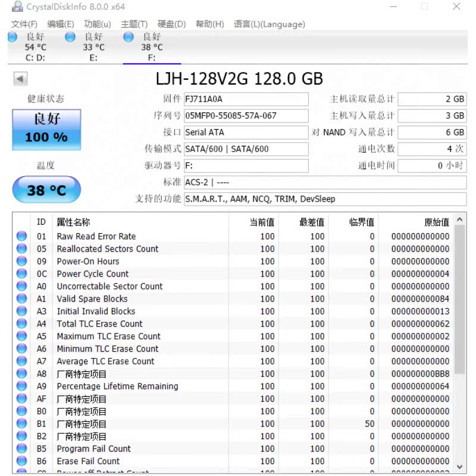Click the CrystalDiskInfo app icon in title bar
The height and width of the screenshot is (476, 476).
pyautogui.click(x=17, y=7)
